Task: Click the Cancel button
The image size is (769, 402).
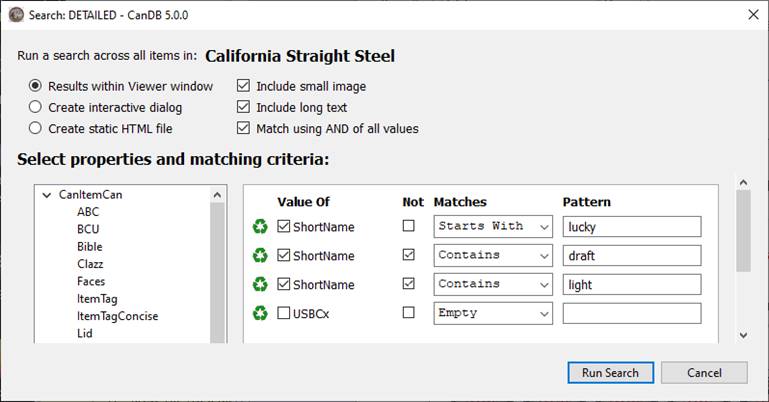Action: [704, 373]
